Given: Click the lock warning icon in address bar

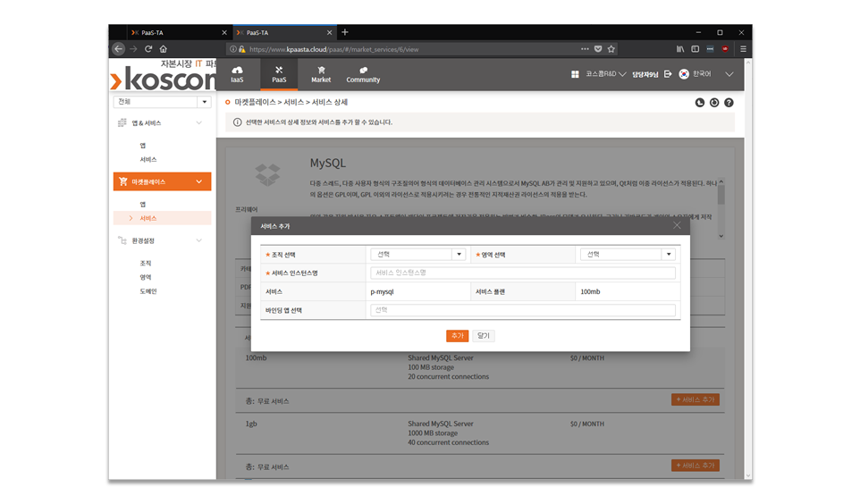Looking at the screenshot, I should coord(242,49).
